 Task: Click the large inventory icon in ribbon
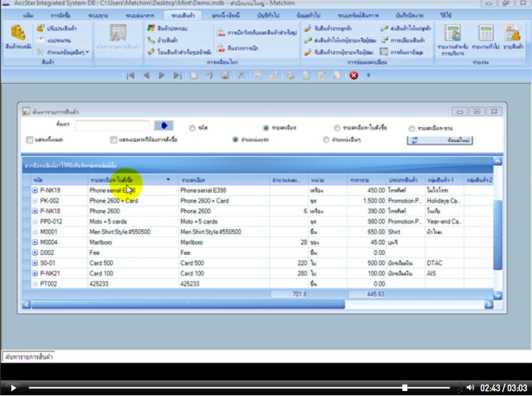point(18,35)
